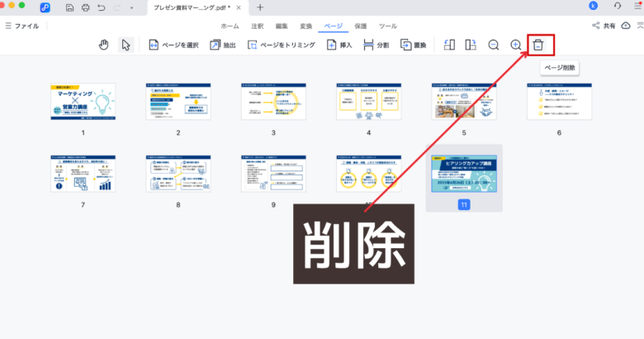Click the zoom in magnifier icon
644x339 pixels.
515,45
